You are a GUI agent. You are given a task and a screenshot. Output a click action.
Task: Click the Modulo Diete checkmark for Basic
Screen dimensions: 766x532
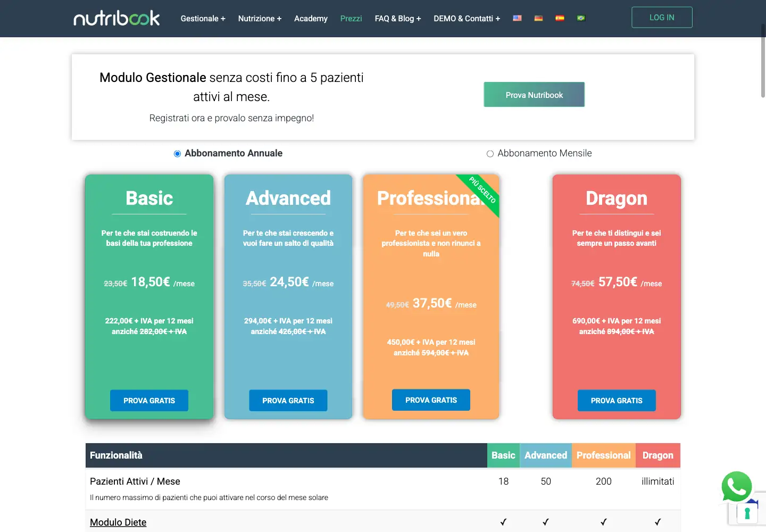[x=503, y=522]
